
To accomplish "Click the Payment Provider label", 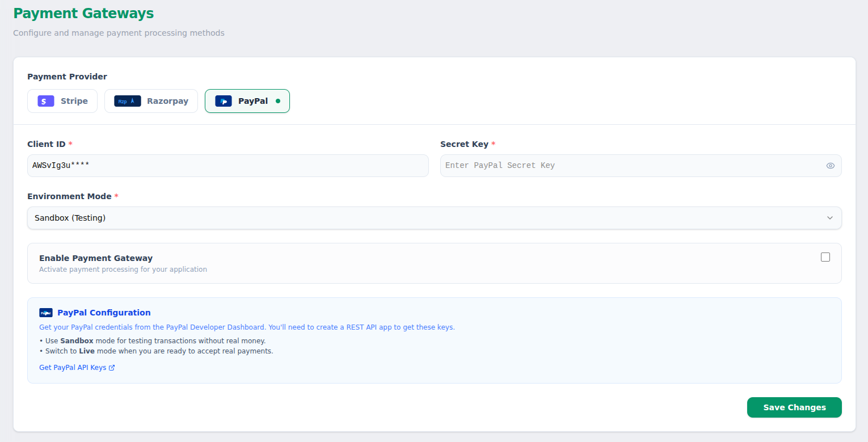I will (67, 77).
